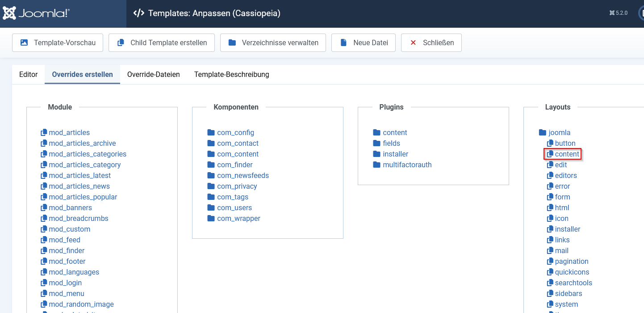The image size is (644, 313).
Task: Click the copy icon next to pagination layout
Action: click(x=550, y=261)
